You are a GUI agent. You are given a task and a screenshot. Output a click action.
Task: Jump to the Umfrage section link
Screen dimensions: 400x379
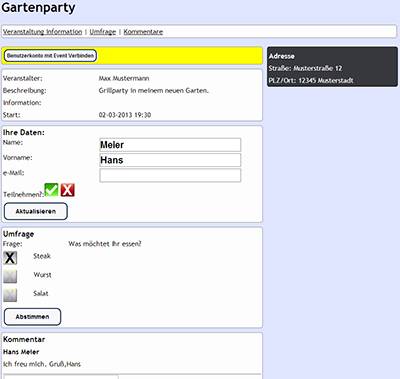pos(103,32)
